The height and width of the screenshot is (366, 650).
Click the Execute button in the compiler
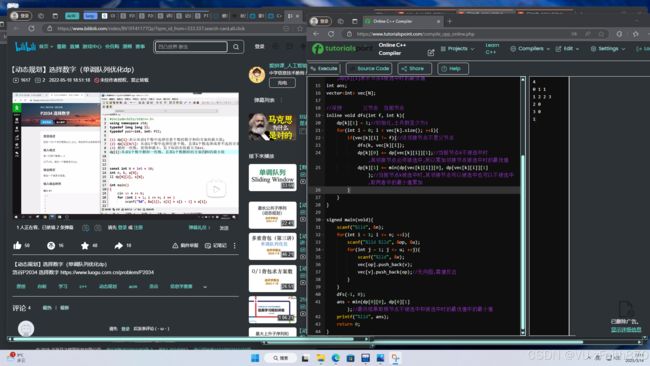point(324,68)
